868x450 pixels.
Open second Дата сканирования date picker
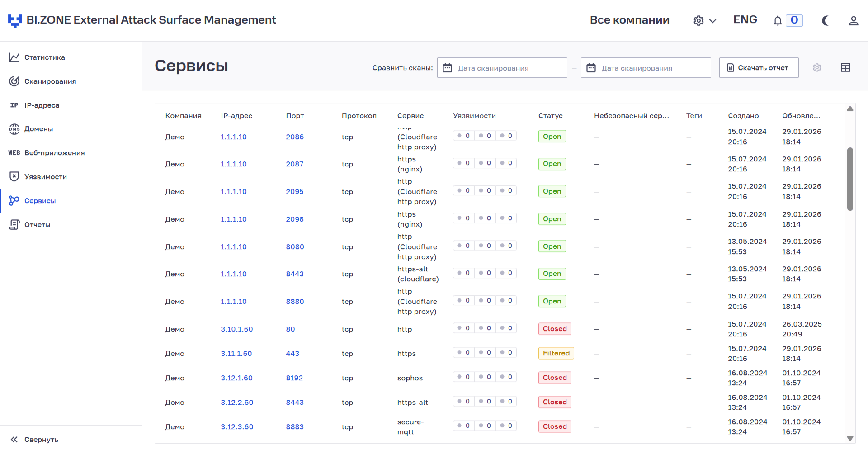click(x=646, y=68)
